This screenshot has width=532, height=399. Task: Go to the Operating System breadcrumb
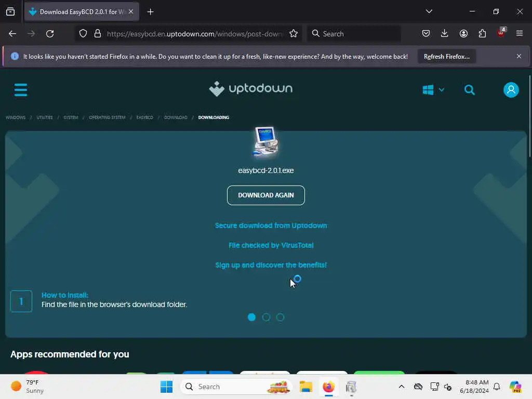point(107,117)
